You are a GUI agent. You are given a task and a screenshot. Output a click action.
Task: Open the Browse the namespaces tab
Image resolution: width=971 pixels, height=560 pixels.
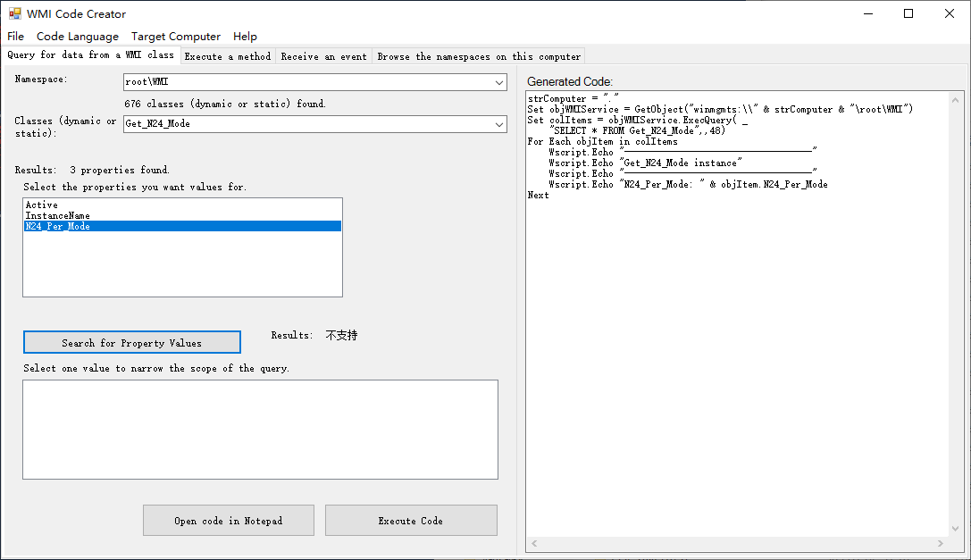pyautogui.click(x=477, y=55)
